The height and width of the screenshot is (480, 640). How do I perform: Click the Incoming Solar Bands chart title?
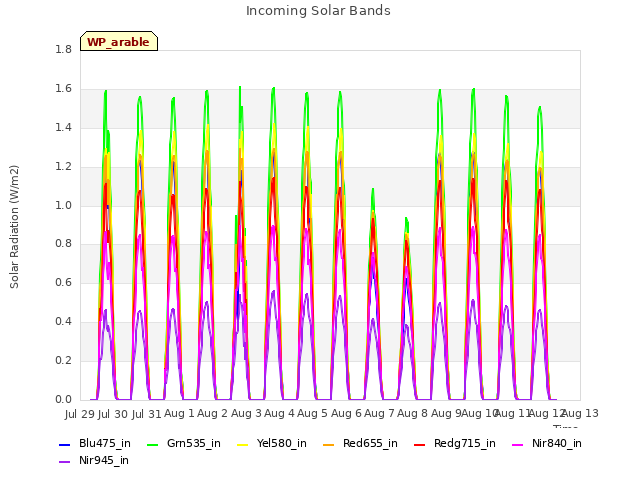pos(318,11)
